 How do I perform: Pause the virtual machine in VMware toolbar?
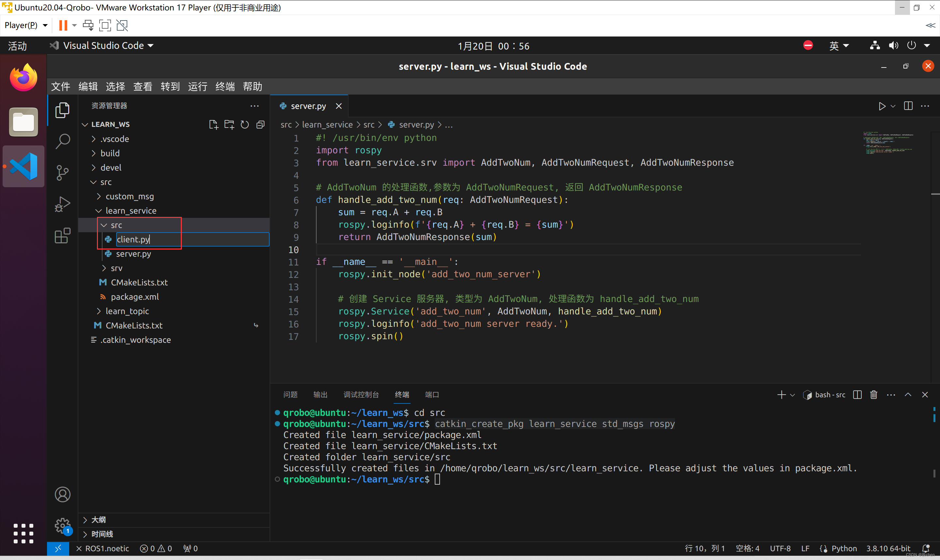[63, 25]
